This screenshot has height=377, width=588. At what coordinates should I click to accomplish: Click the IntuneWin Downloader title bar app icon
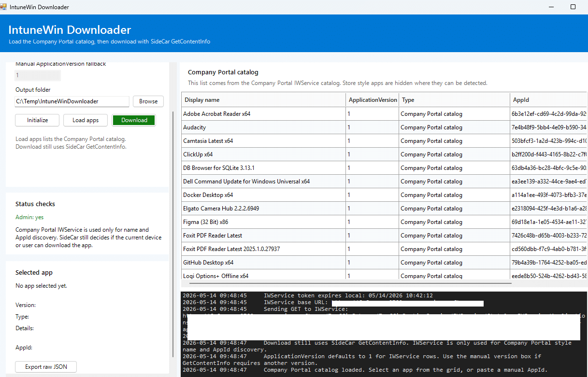click(x=3, y=7)
